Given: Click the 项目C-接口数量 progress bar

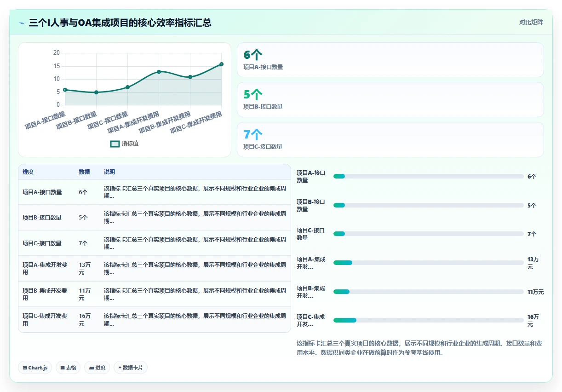Looking at the screenshot, I should 428,234.
